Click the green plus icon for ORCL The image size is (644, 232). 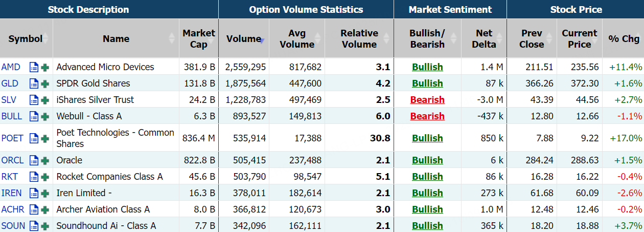(x=45, y=160)
